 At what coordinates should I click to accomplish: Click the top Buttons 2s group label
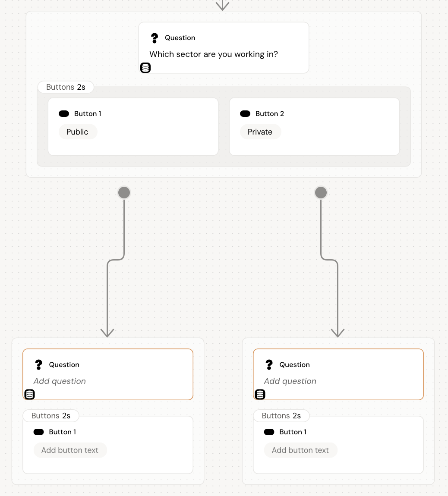[x=66, y=87]
